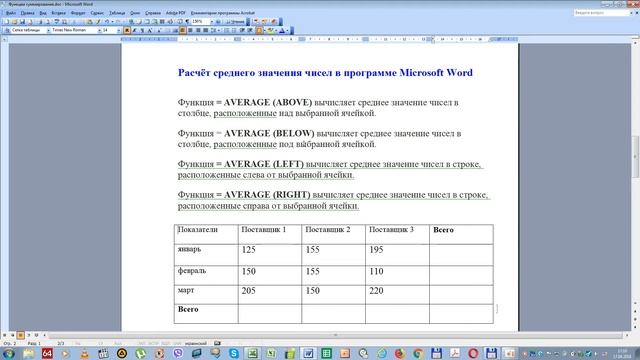Click the numbered list icon
The image size is (640, 360).
(227, 30)
